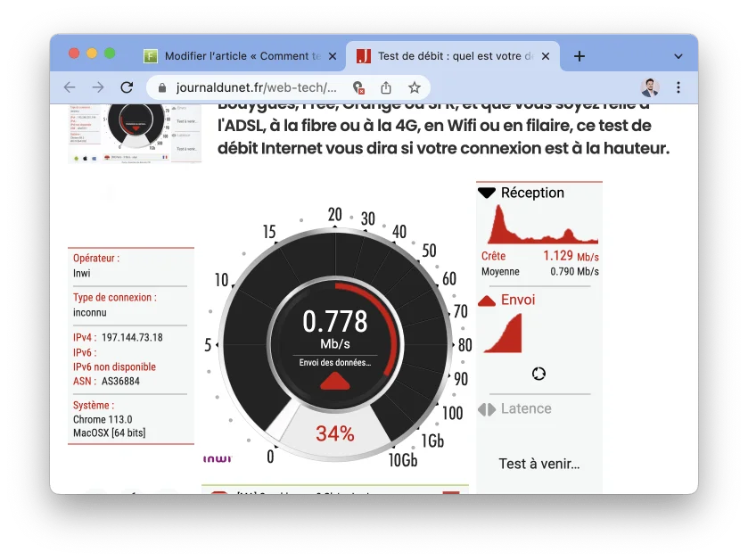Toggle the red upload arrow inside the gauge
The width and height of the screenshot is (748, 560).
(335, 383)
